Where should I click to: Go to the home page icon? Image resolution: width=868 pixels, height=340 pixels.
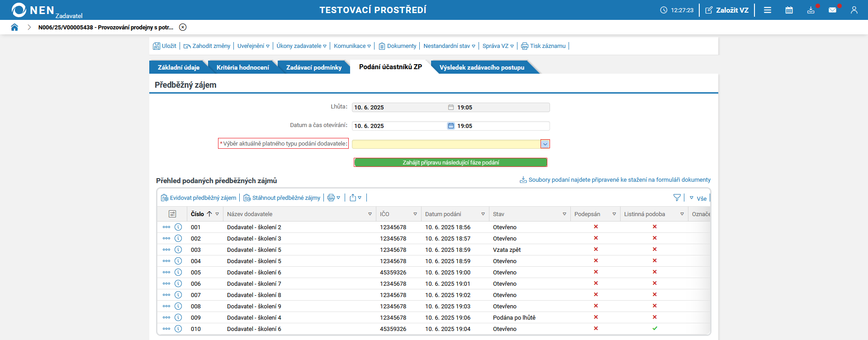point(14,27)
